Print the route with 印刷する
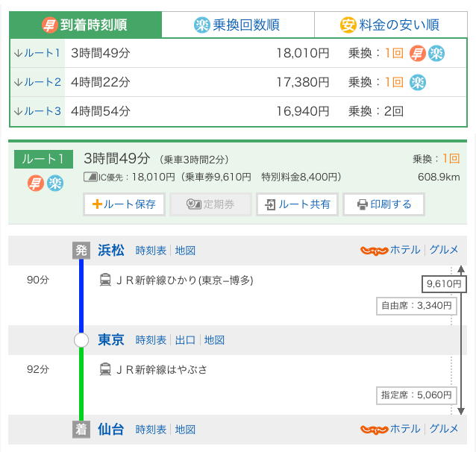 [x=383, y=204]
